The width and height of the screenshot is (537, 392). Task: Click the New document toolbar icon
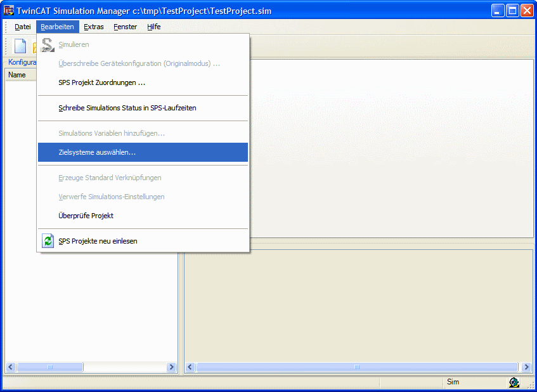[20, 46]
